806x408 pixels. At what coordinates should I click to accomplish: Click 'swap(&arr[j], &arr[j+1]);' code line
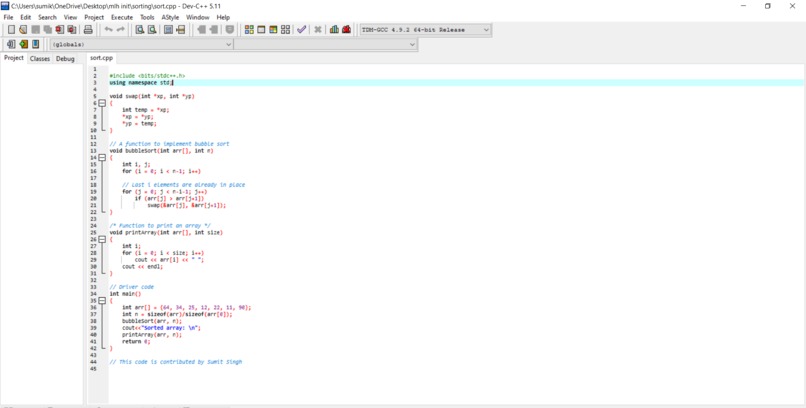pyautogui.click(x=187, y=205)
